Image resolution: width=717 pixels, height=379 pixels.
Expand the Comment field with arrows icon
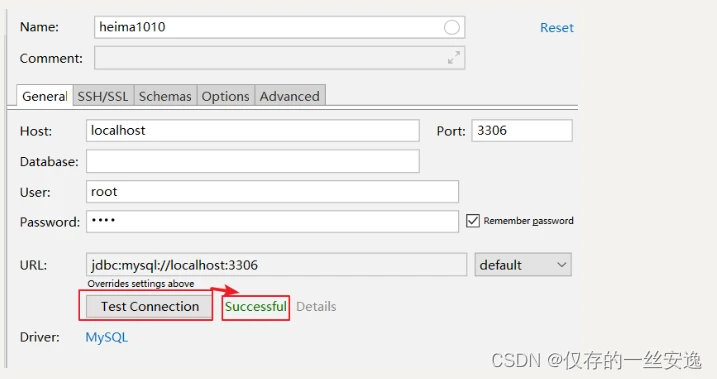[454, 58]
